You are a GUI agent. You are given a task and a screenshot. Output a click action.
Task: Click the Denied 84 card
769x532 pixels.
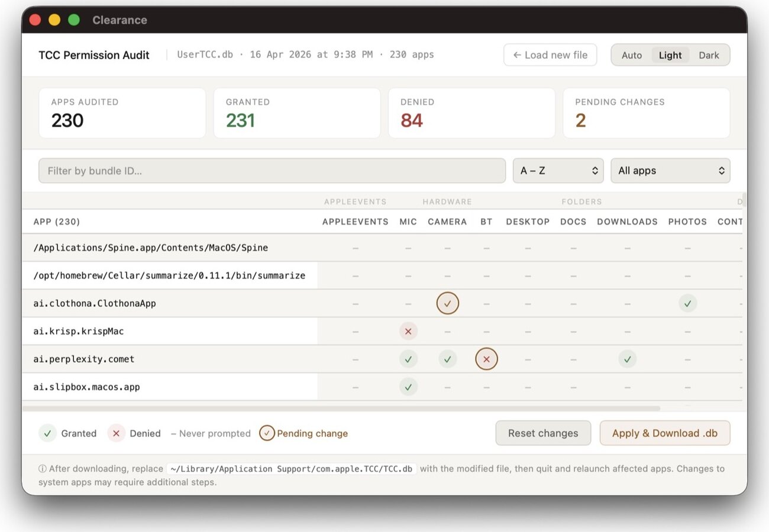click(471, 113)
